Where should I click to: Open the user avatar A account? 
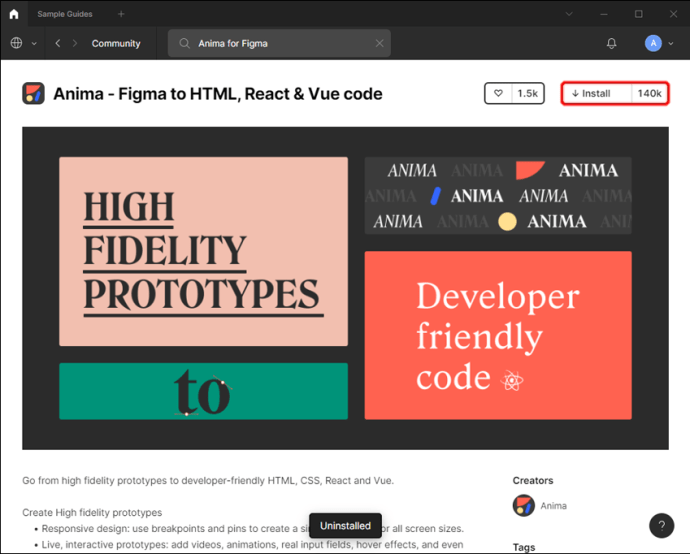(653, 43)
